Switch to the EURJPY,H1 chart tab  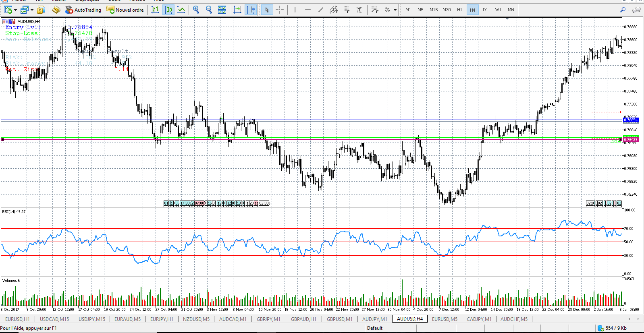[x=162, y=319]
